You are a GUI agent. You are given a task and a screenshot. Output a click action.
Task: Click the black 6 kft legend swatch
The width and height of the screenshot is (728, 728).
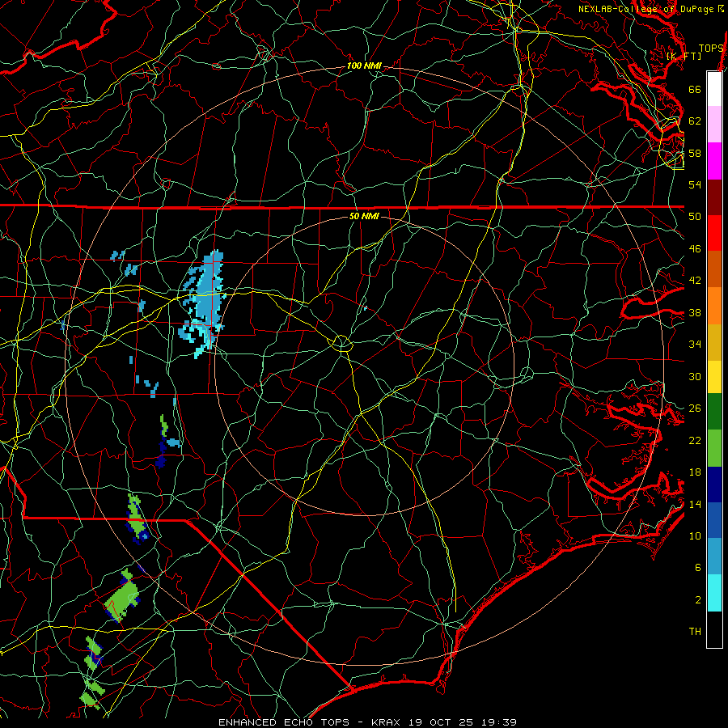coord(714,629)
